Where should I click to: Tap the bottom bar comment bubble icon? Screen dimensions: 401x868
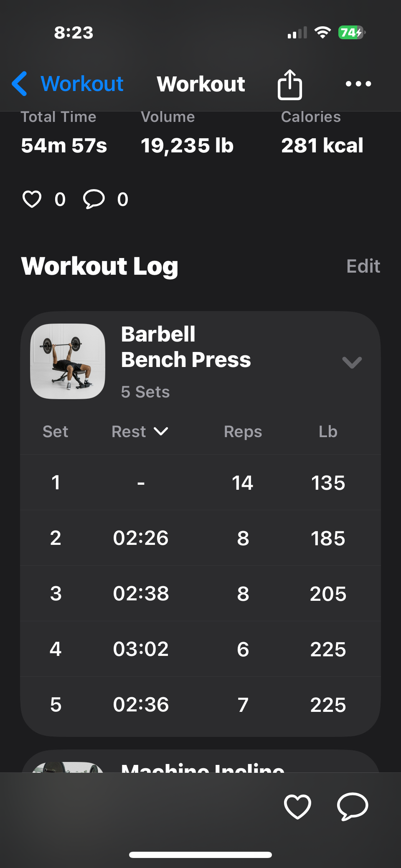click(x=353, y=806)
